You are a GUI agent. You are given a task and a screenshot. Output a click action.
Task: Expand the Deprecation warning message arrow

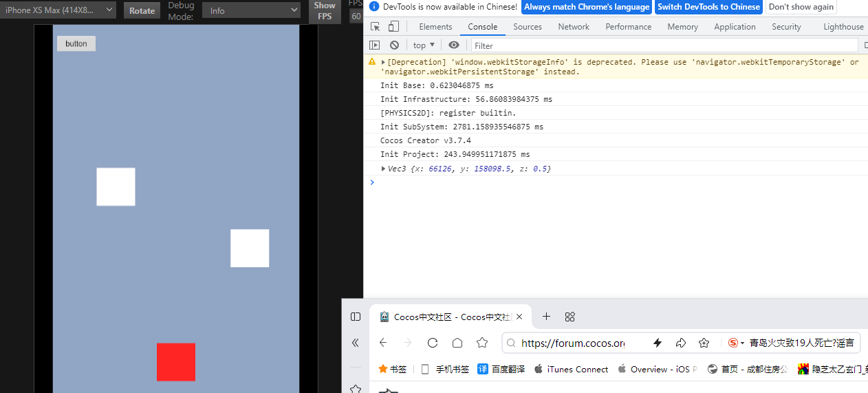pyautogui.click(x=383, y=62)
